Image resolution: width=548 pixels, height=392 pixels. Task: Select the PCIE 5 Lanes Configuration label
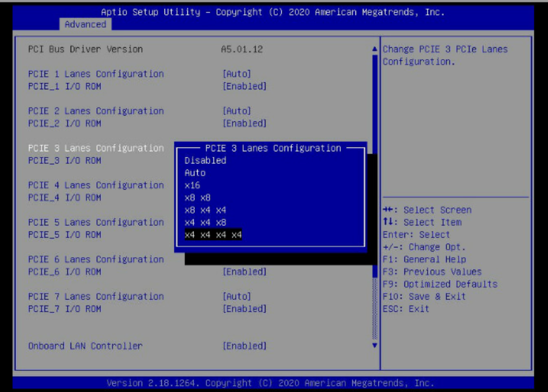[96, 222]
